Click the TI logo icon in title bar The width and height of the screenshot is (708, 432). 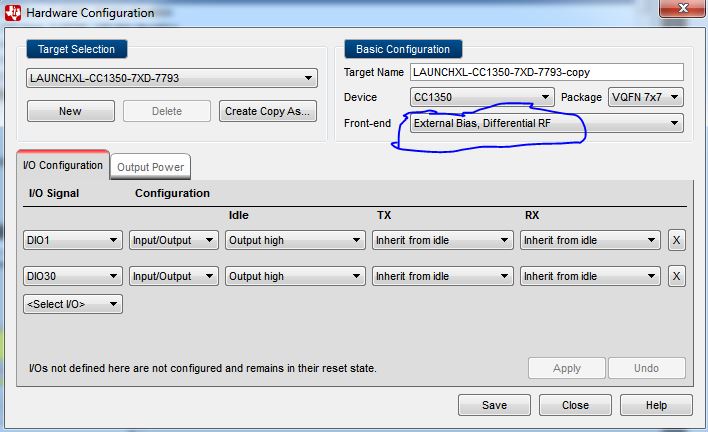[13, 13]
